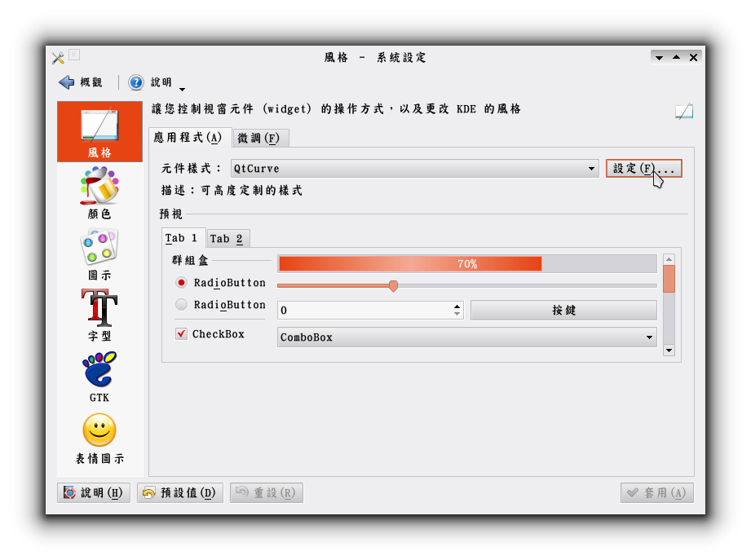Expand the 說明 toolbar menu arrow
751x560 pixels.
point(182,89)
